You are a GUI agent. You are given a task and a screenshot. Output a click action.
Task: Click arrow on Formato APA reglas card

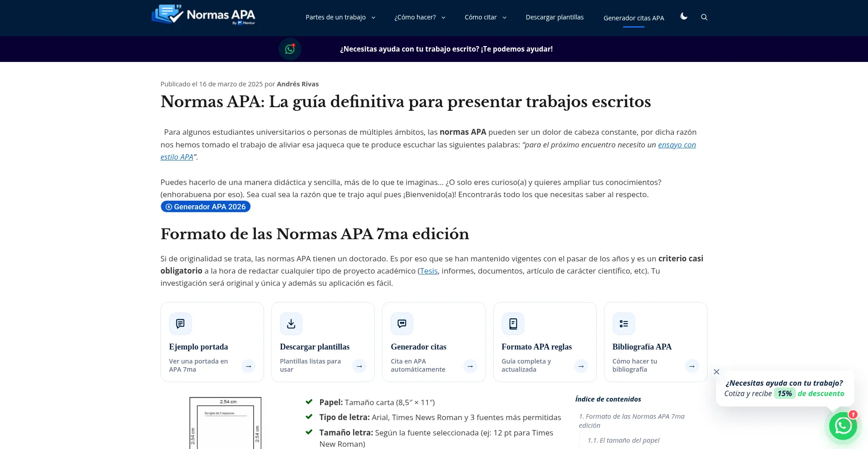point(581,366)
